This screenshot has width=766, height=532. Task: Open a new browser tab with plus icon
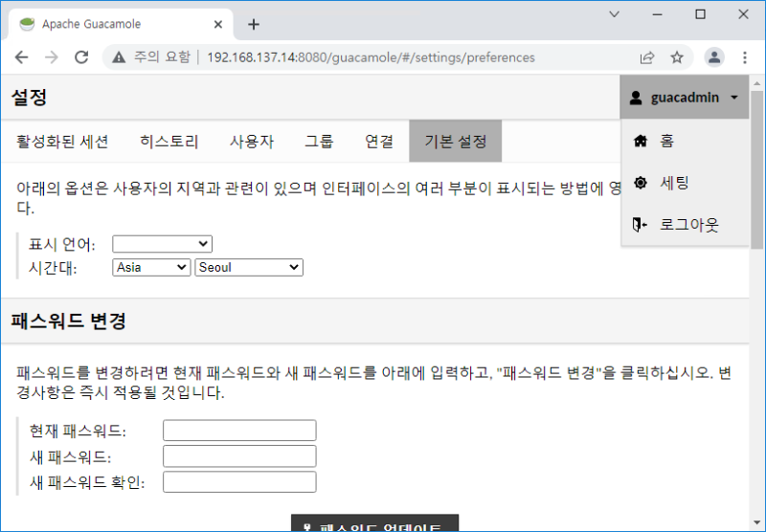pos(254,24)
